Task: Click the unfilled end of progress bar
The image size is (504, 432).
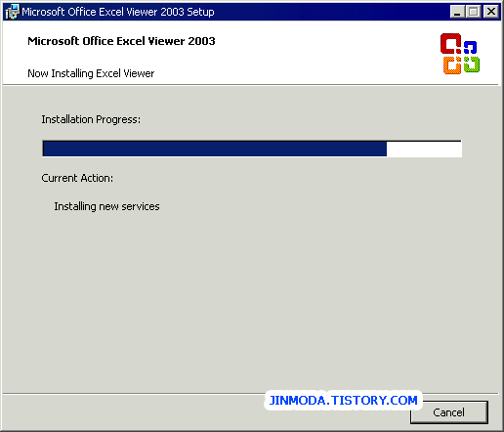Action: (x=424, y=149)
